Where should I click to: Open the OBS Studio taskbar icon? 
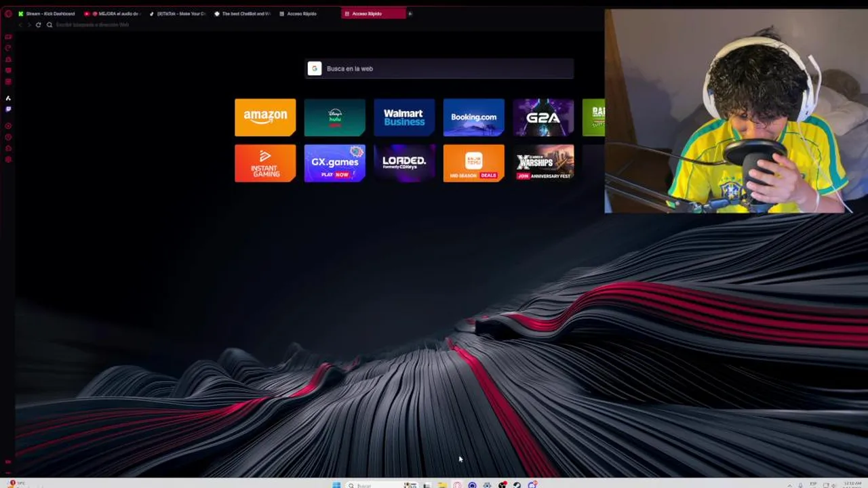tap(502, 485)
